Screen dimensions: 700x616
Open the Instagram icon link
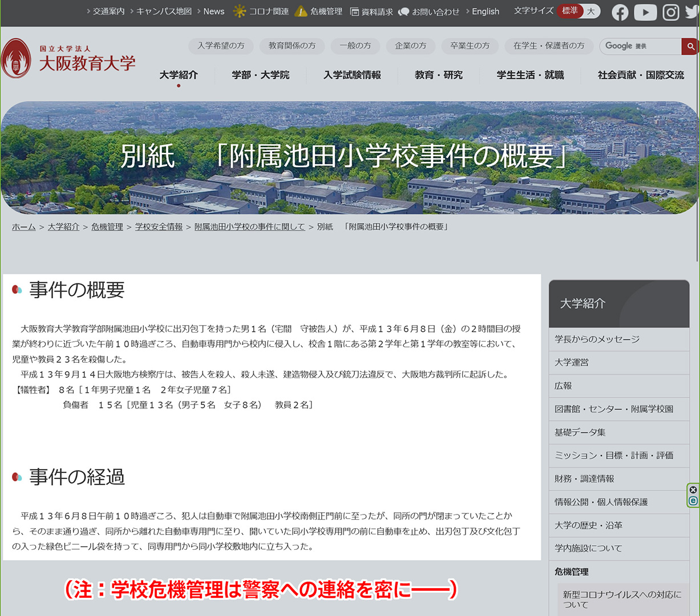click(x=670, y=12)
